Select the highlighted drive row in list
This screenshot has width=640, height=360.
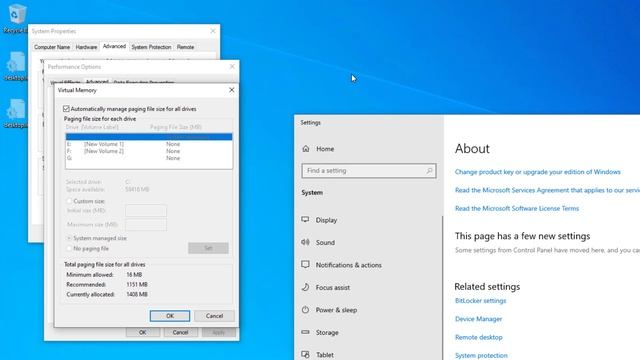[149, 137]
